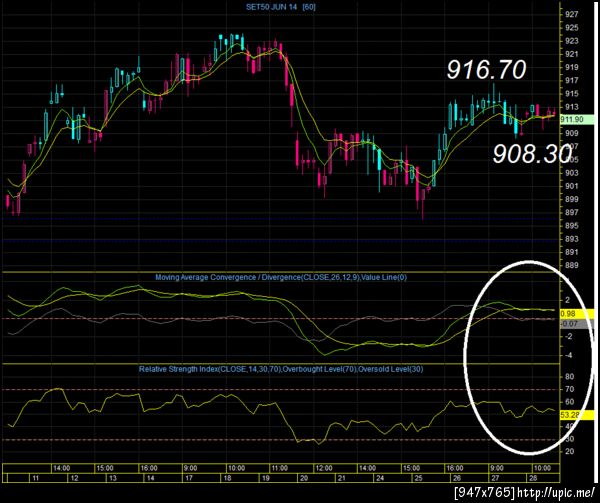Click the 897 price axis label

tap(572, 213)
